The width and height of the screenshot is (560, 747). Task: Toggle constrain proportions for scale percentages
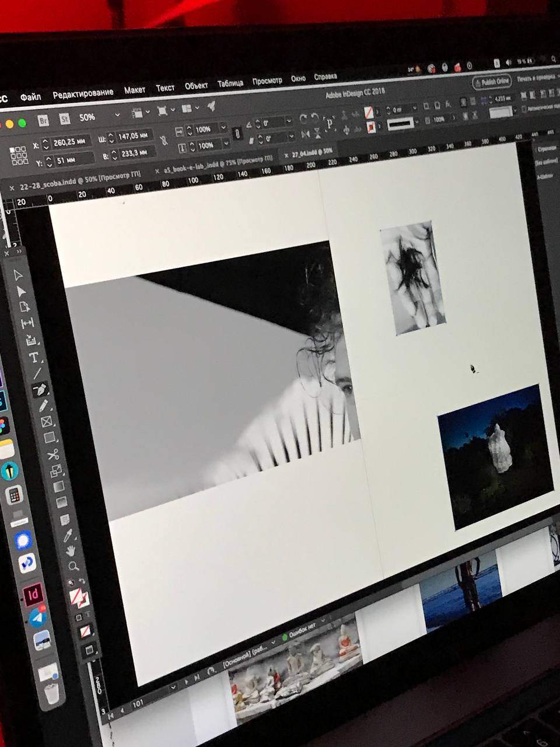(x=237, y=134)
